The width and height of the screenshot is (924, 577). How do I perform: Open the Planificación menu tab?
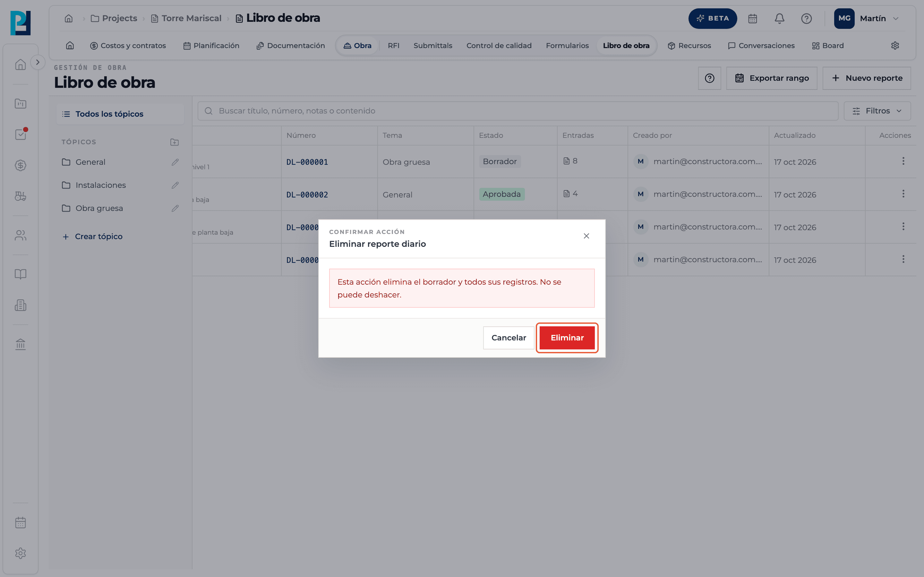(211, 46)
